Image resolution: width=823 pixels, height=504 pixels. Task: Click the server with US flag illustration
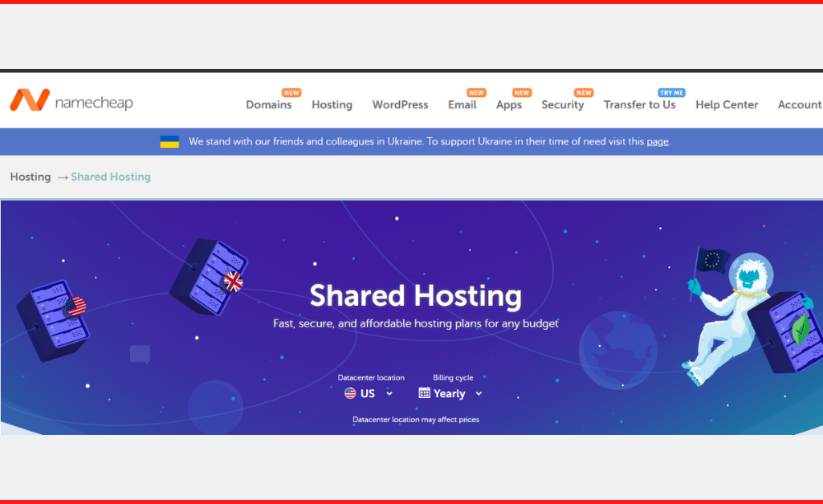52,321
